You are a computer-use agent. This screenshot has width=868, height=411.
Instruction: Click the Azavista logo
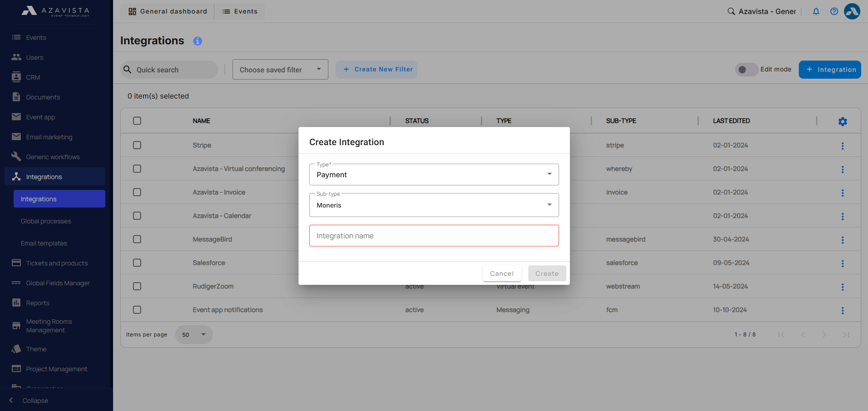coord(56,11)
